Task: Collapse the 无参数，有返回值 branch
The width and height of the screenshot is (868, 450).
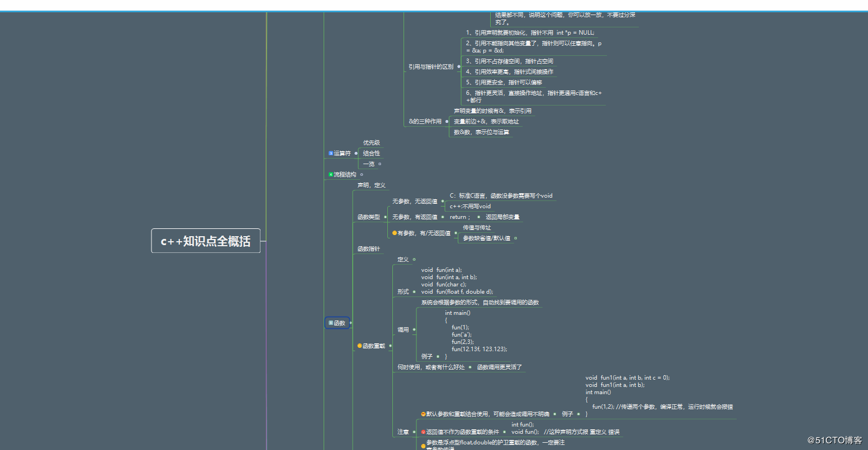Action: (x=443, y=217)
